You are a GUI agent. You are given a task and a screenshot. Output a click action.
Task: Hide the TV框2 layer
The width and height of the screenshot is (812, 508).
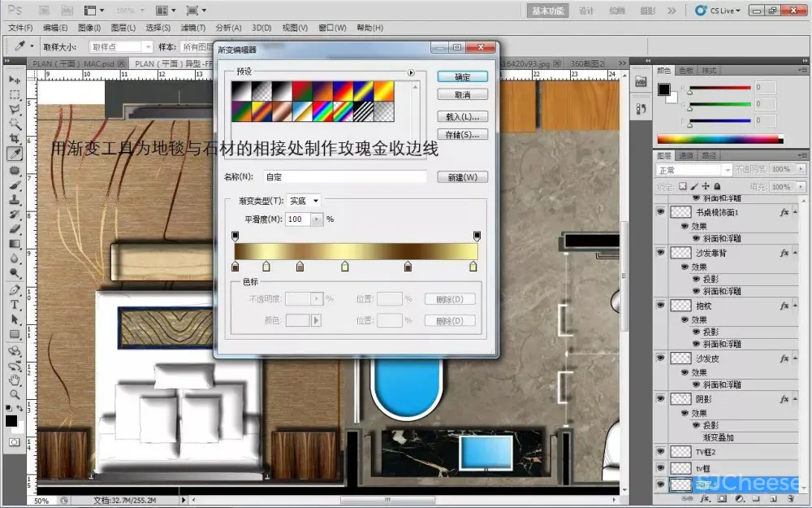(660, 451)
